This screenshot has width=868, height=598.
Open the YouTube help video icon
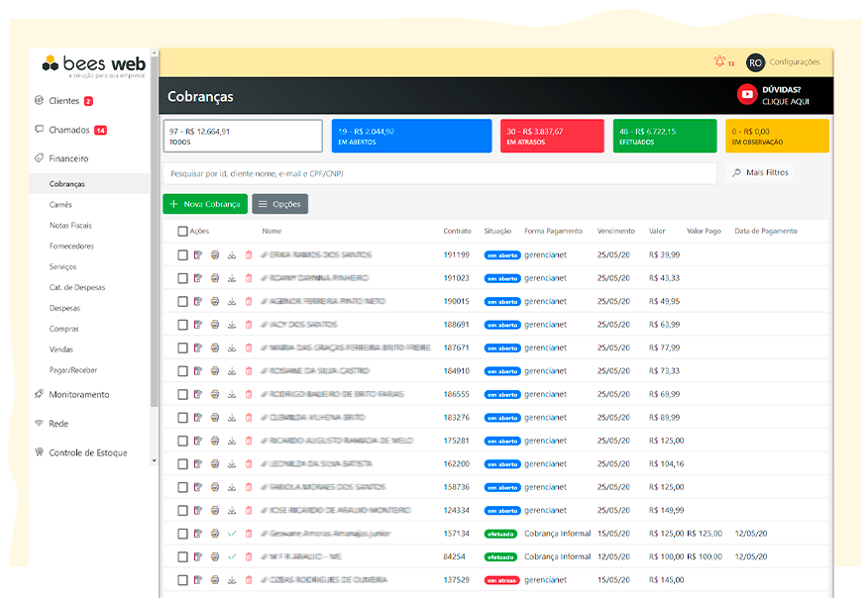pos(747,94)
